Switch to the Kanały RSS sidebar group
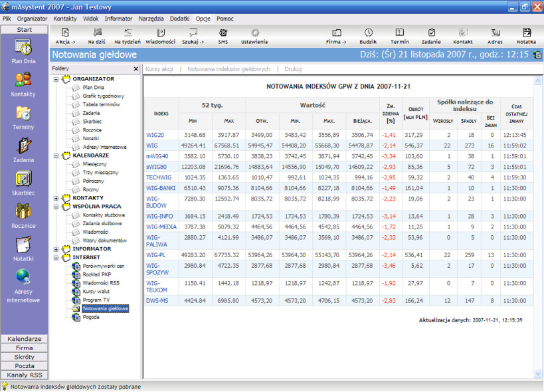 pyautogui.click(x=25, y=375)
